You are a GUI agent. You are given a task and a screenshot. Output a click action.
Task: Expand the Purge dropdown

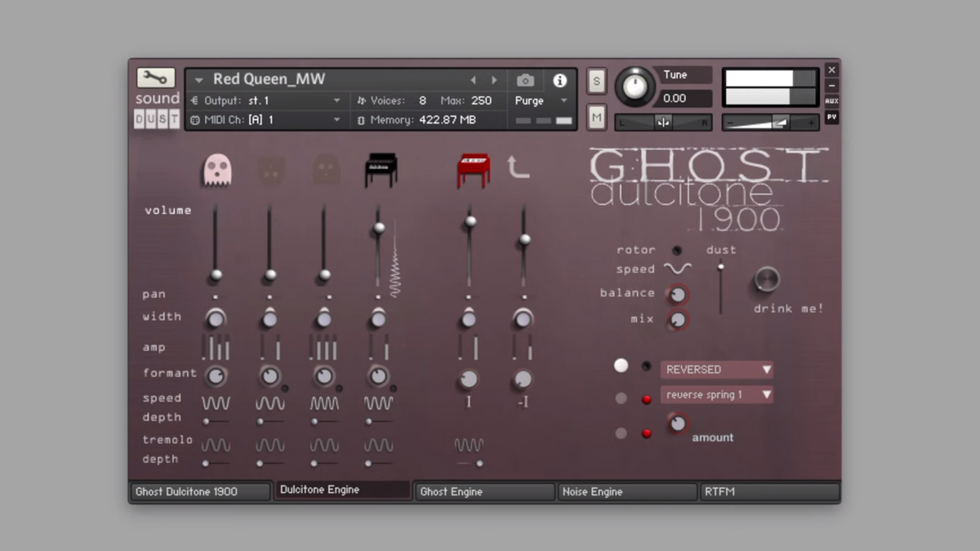pos(541,100)
